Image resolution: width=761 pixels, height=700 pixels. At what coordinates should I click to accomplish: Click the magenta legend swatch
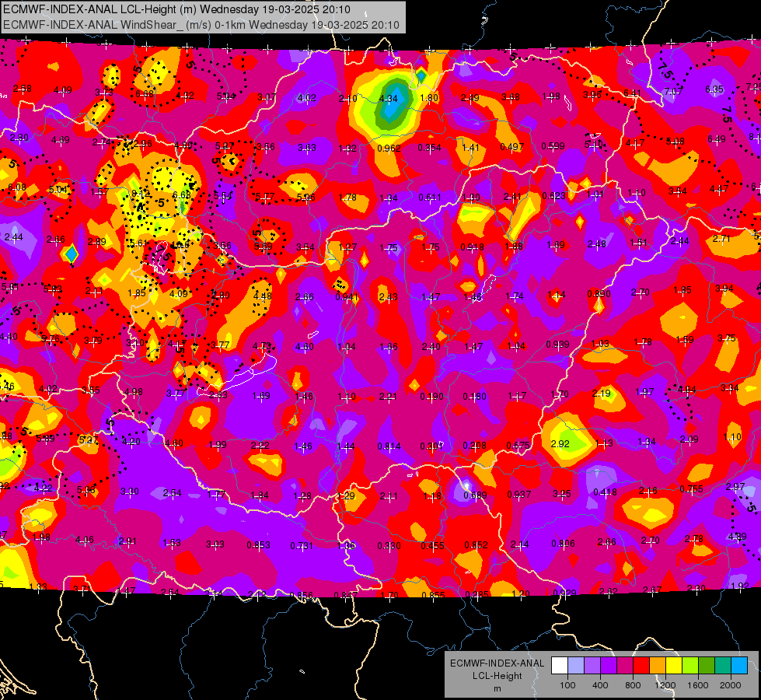coord(625,665)
